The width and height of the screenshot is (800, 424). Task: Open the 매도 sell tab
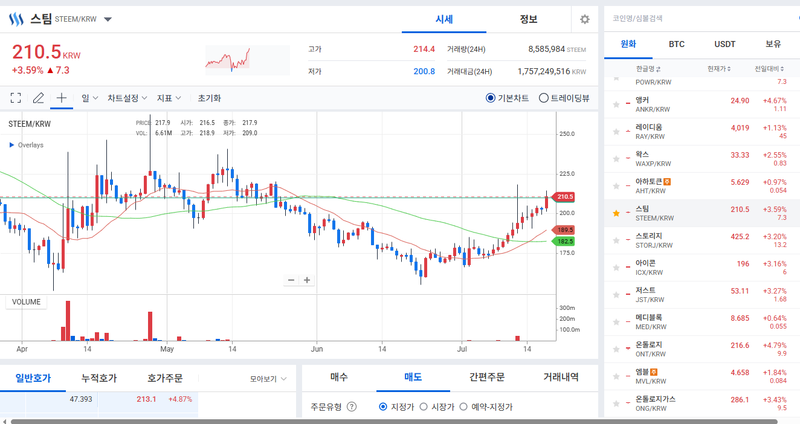(413, 377)
